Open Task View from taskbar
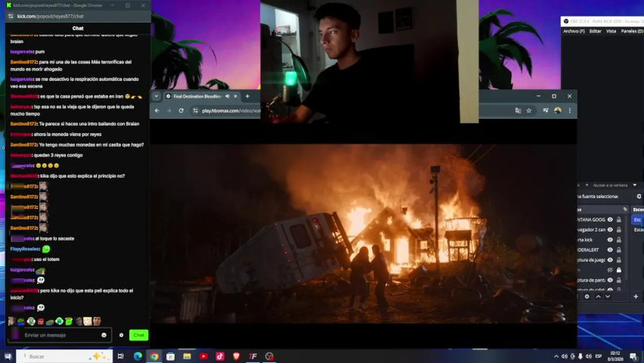Viewport: 644px width, 363px height. pos(120,356)
